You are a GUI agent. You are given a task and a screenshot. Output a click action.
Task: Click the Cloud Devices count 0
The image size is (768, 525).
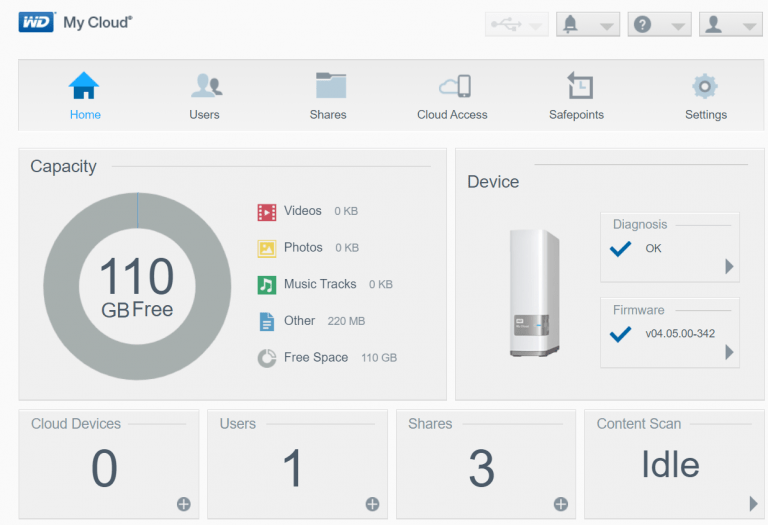pyautogui.click(x=104, y=469)
